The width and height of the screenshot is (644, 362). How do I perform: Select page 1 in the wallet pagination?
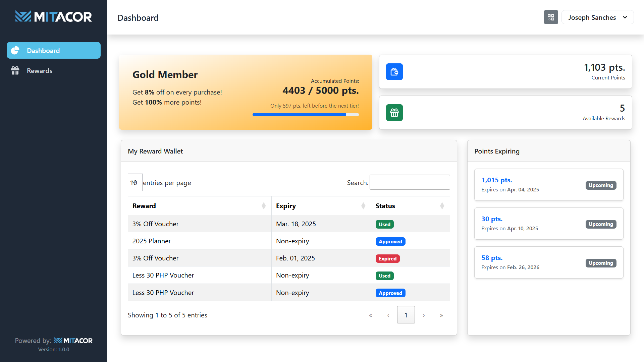click(x=406, y=315)
